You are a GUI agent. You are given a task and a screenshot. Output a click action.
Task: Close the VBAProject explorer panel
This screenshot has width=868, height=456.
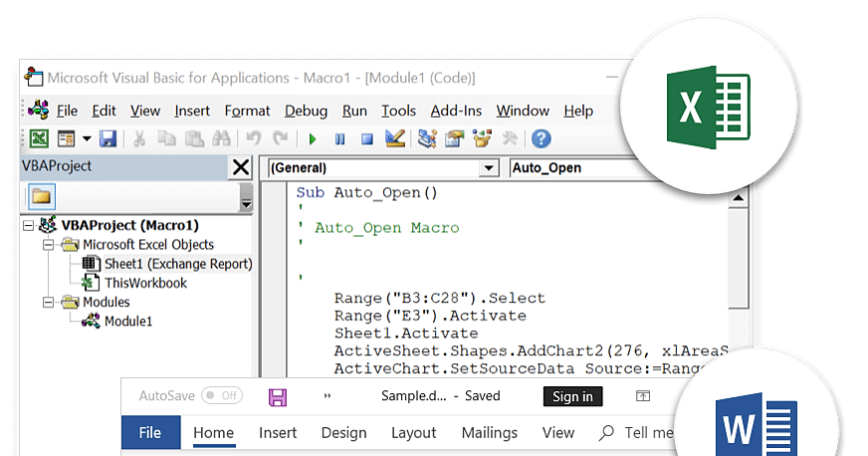pos(240,167)
